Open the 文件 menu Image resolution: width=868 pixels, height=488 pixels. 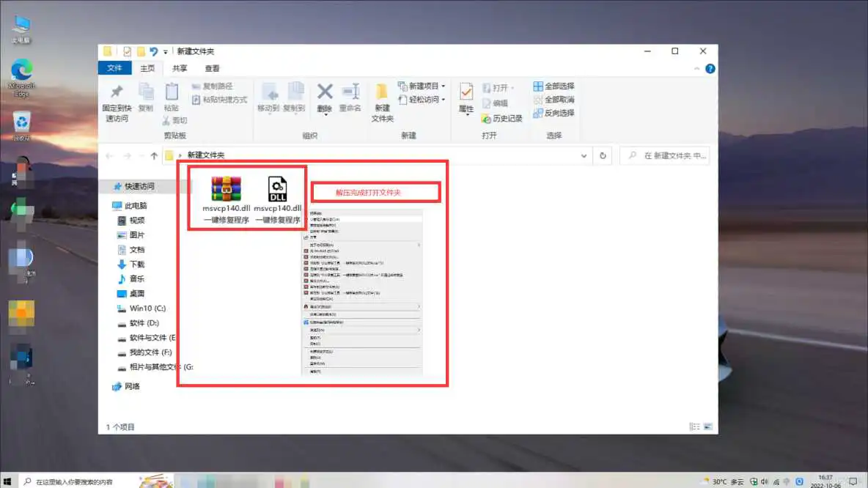point(114,67)
